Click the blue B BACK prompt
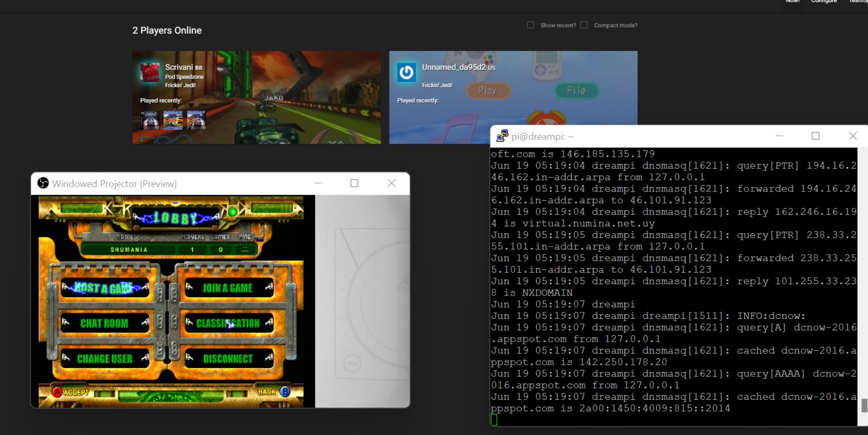 pyautogui.click(x=274, y=392)
